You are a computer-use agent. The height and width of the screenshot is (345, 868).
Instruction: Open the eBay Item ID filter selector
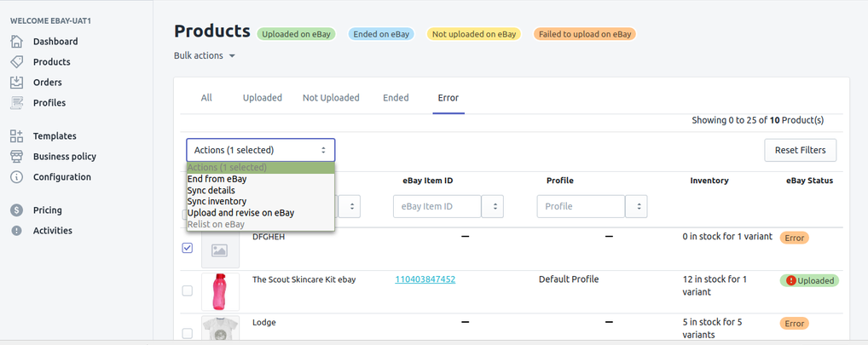pos(492,207)
